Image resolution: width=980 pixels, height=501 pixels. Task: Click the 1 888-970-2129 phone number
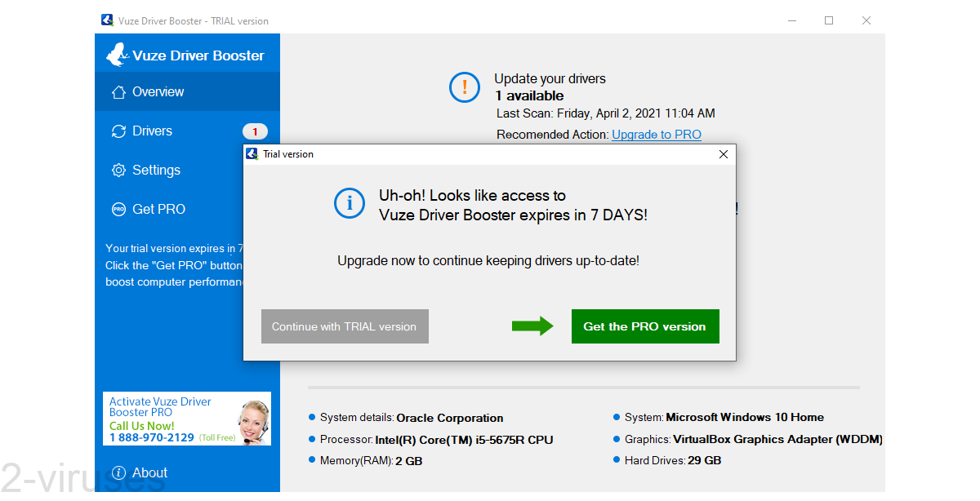point(152,437)
